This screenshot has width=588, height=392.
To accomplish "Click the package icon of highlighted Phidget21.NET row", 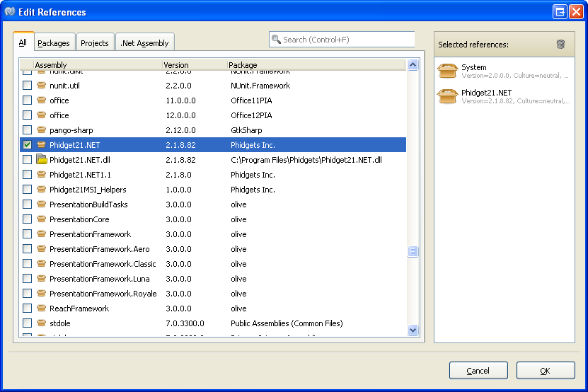I will click(x=42, y=145).
